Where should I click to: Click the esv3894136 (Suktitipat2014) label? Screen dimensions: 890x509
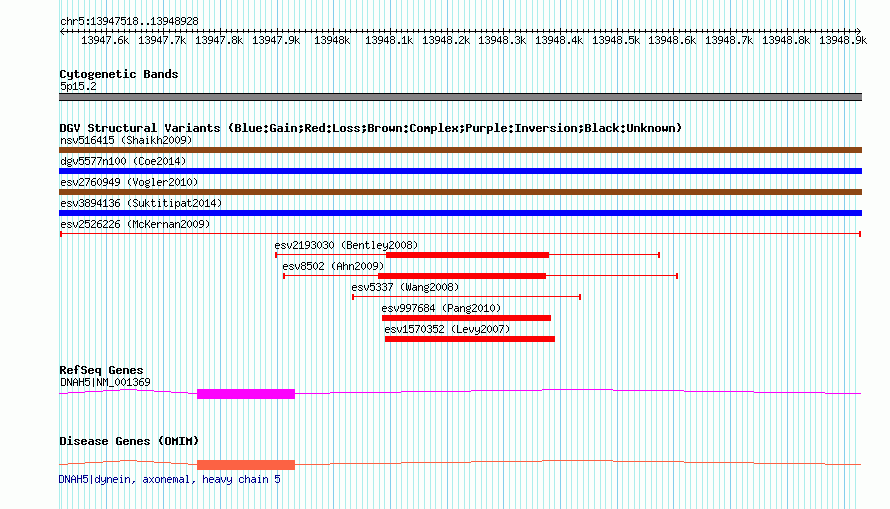point(141,203)
